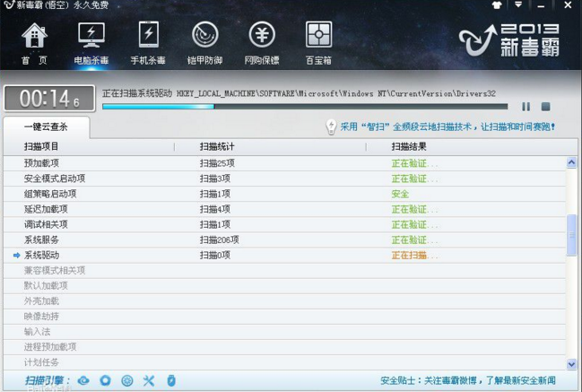
Task: Click the 扫描结果 column header
Action: pyautogui.click(x=409, y=146)
